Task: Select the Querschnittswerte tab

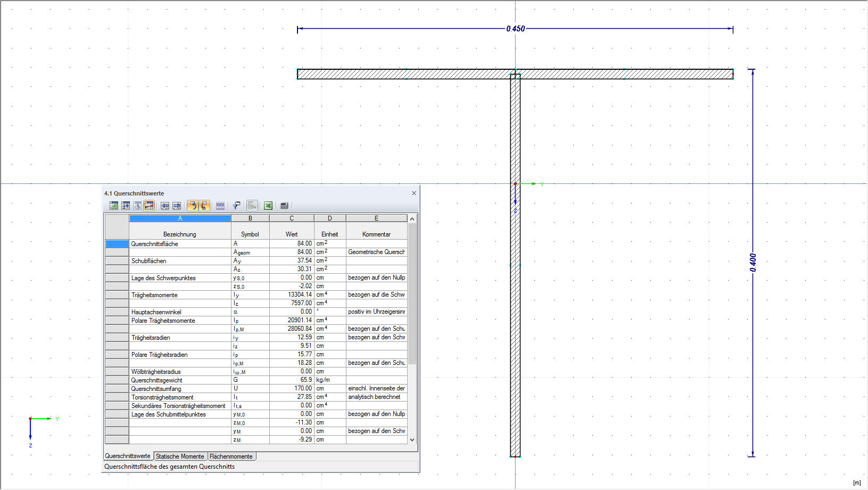Action: (x=128, y=456)
